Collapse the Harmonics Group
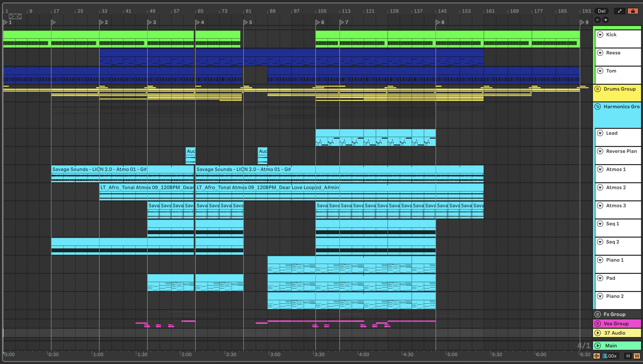Image resolution: width=643 pixels, height=364 pixels. 598,107
